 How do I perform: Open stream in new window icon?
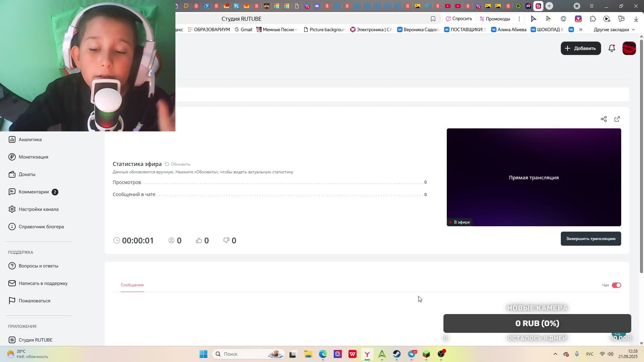point(617,119)
